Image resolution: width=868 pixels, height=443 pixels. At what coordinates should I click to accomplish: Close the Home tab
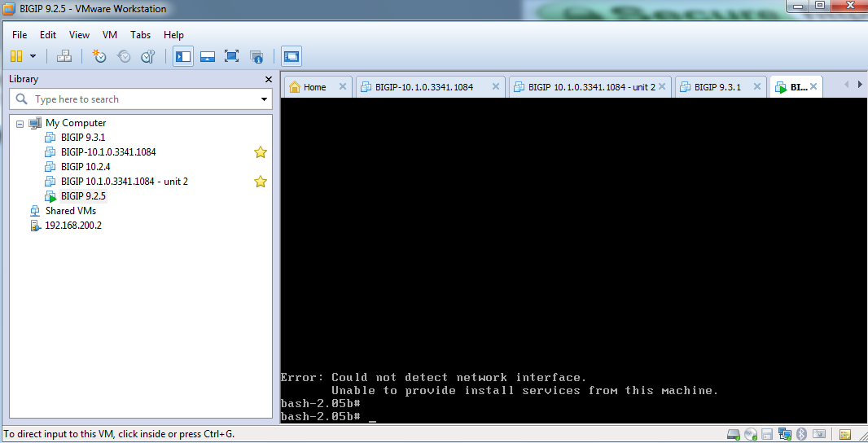(343, 86)
